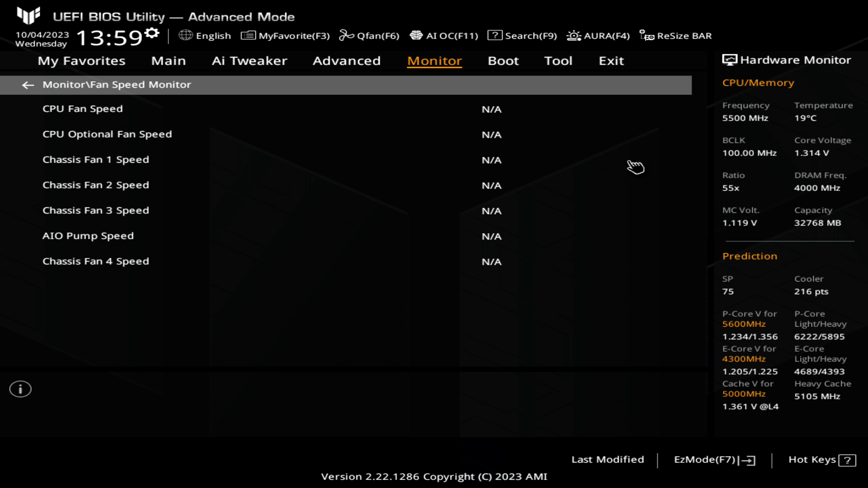Click the Hot Keys question box icon
This screenshot has height=488, width=868.
[x=847, y=460]
